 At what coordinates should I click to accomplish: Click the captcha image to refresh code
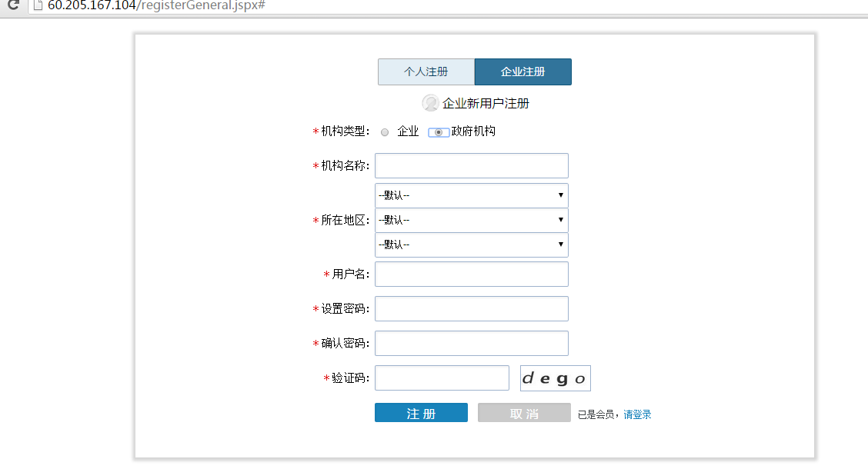click(x=555, y=378)
